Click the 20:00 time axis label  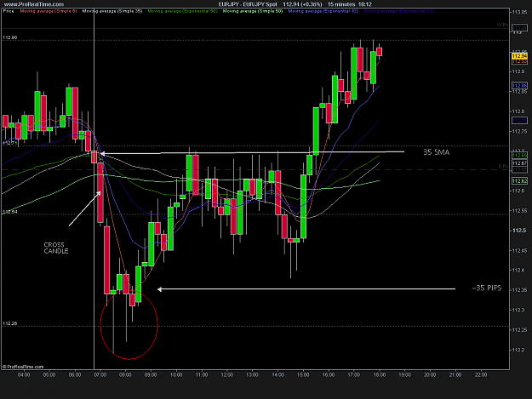[430, 374]
